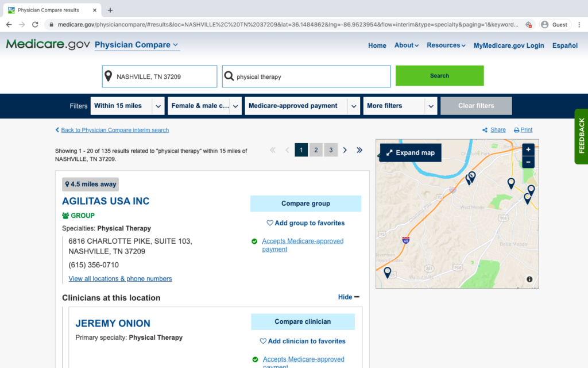Select results page 3
Screen dimensions: 588x368
(x=331, y=150)
